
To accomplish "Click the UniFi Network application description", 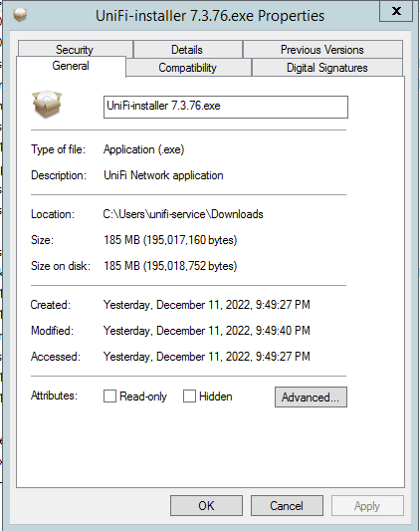I will point(163,175).
